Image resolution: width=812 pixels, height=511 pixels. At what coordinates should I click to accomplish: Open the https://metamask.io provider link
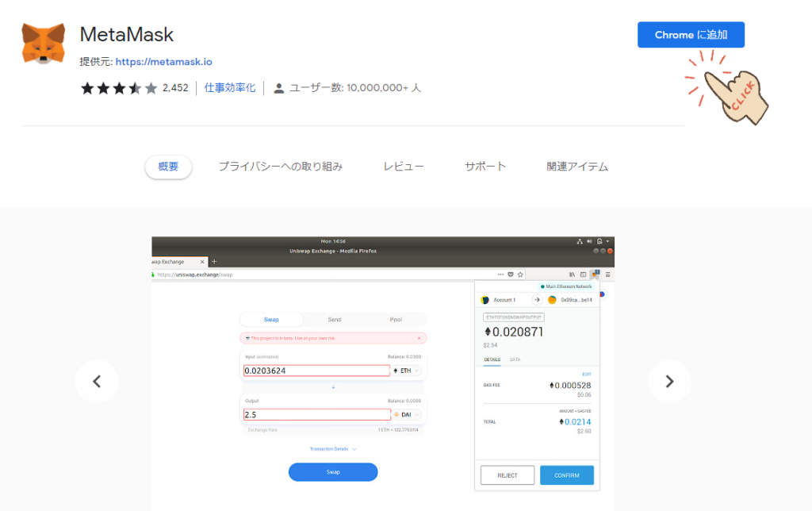pos(163,62)
